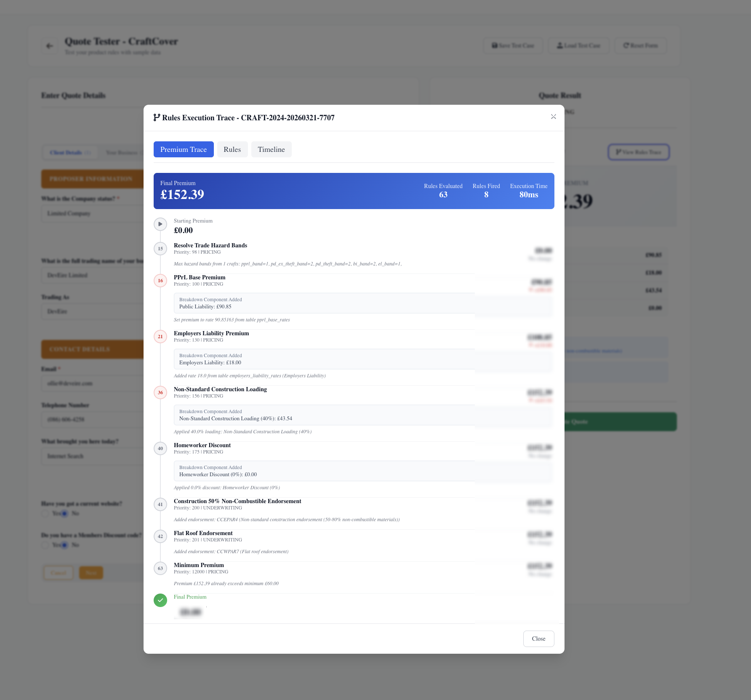Click the green Final Premium checkmark icon
The width and height of the screenshot is (751, 700).
click(160, 600)
